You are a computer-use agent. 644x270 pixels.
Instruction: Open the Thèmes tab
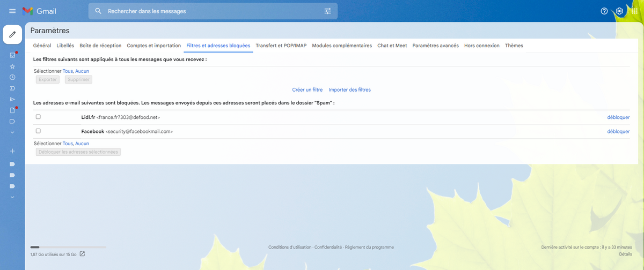pyautogui.click(x=514, y=46)
